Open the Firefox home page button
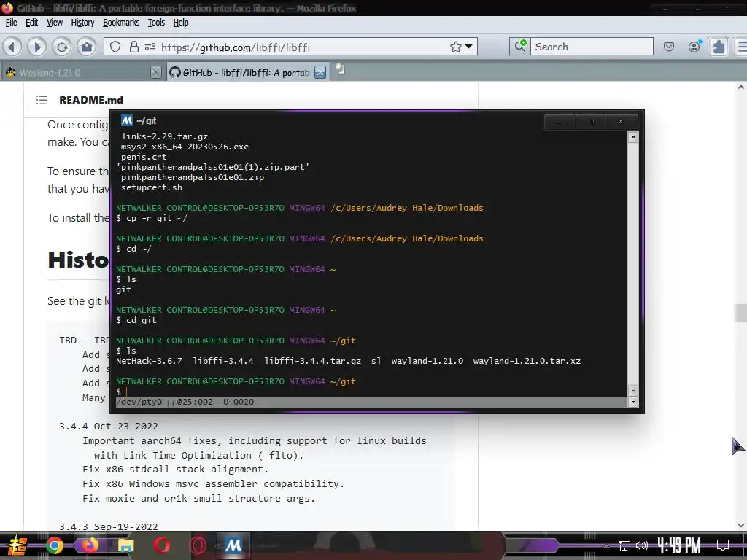747x560 pixels. (86, 47)
